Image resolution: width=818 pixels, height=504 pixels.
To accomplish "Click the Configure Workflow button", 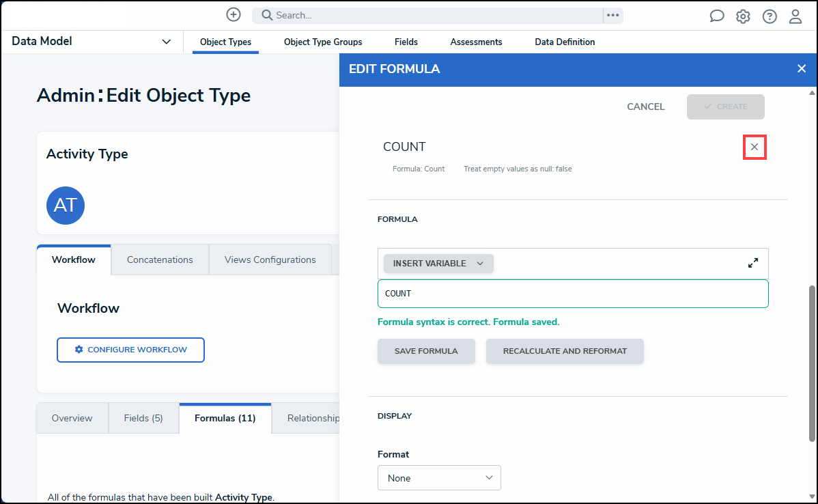I will point(130,350).
